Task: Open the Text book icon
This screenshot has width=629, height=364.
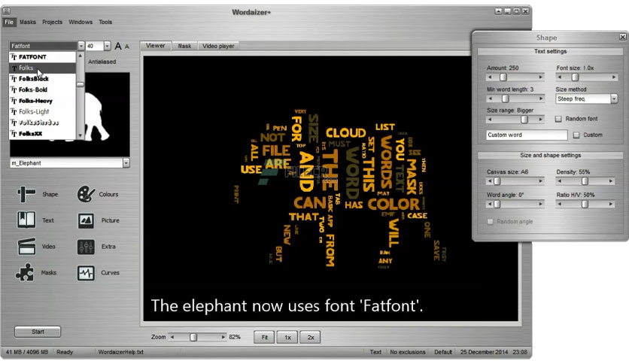Action: coord(26,220)
